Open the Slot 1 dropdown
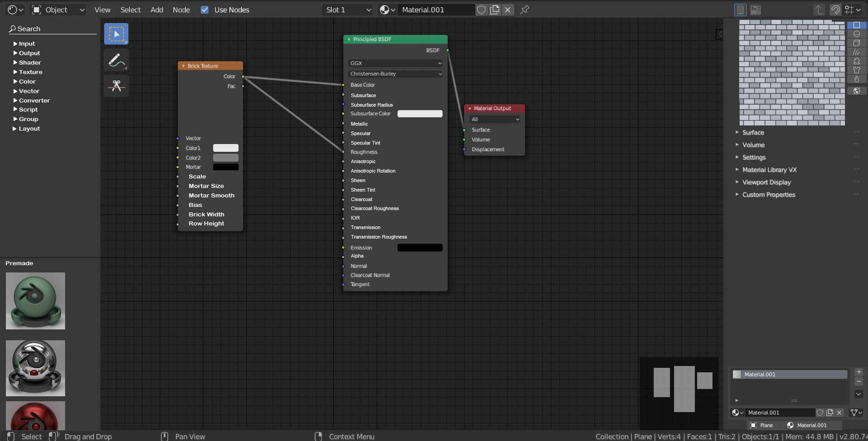This screenshot has width=868, height=441. [347, 9]
